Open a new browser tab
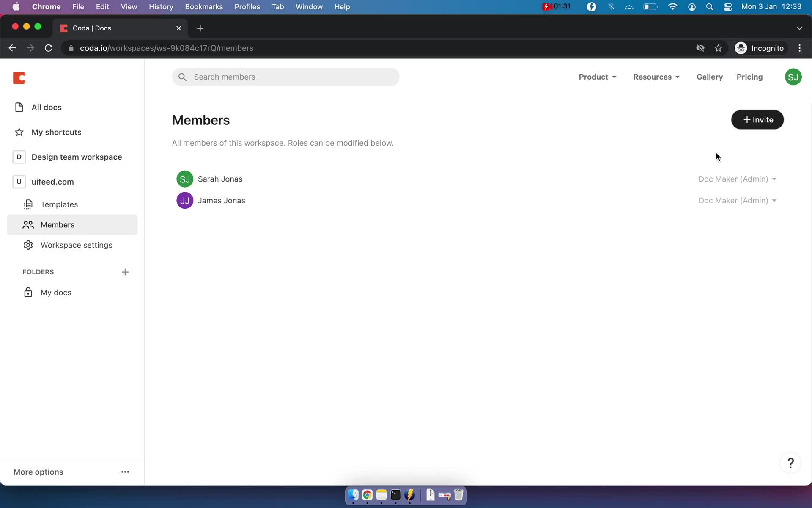 (200, 28)
